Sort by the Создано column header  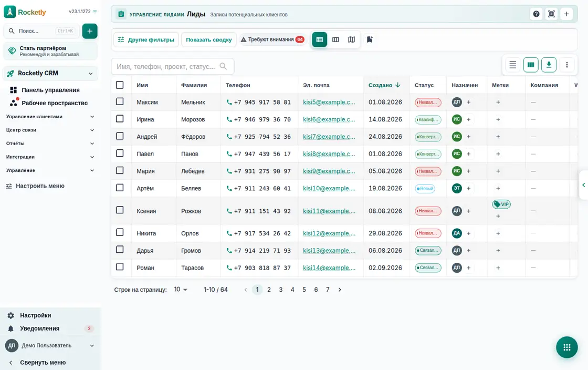pos(384,85)
